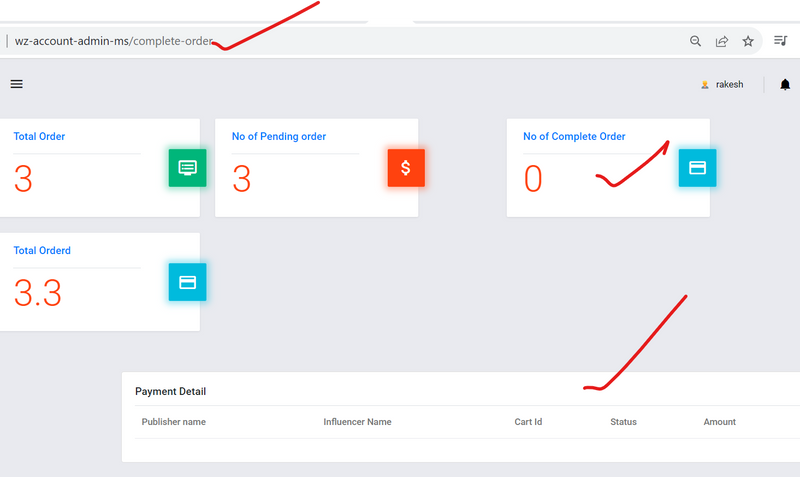
Task: Click the blue Total Orderd card icon
Action: click(x=187, y=282)
